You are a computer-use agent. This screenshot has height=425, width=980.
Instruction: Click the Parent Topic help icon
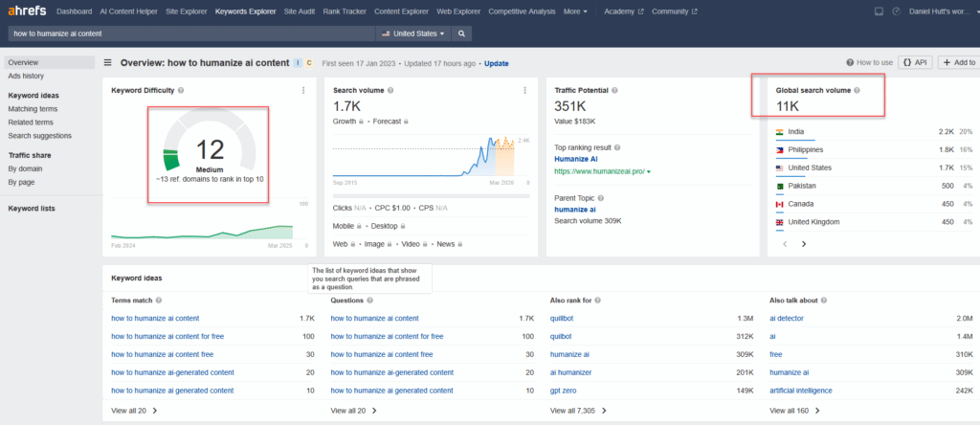point(601,198)
